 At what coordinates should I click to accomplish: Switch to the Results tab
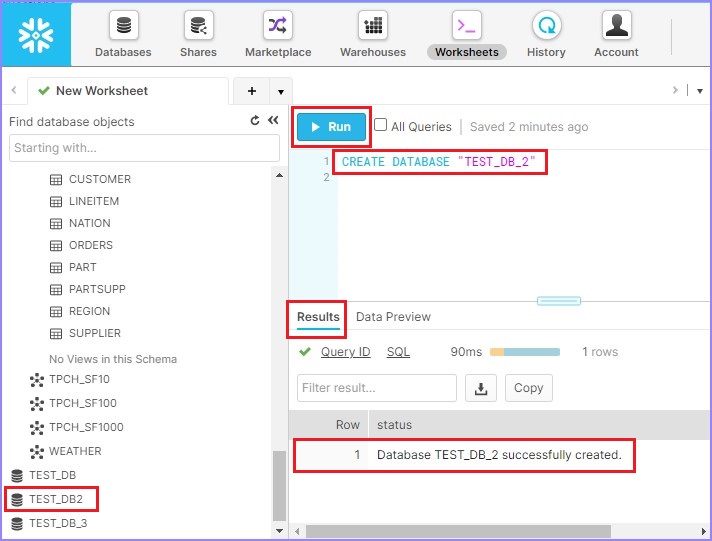click(318, 317)
